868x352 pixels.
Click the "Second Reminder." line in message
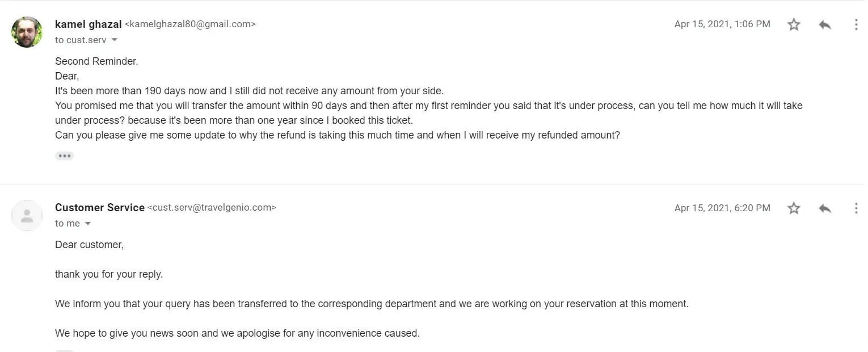[x=96, y=61]
